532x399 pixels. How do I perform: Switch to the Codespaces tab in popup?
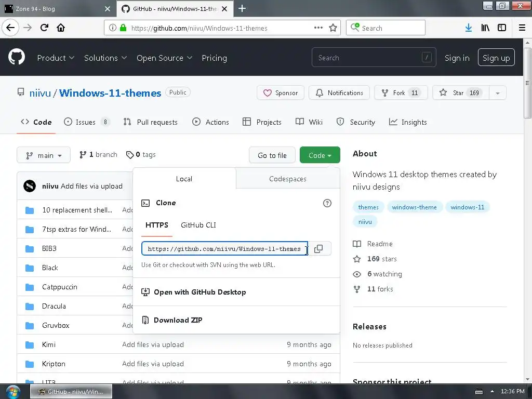[288, 179]
